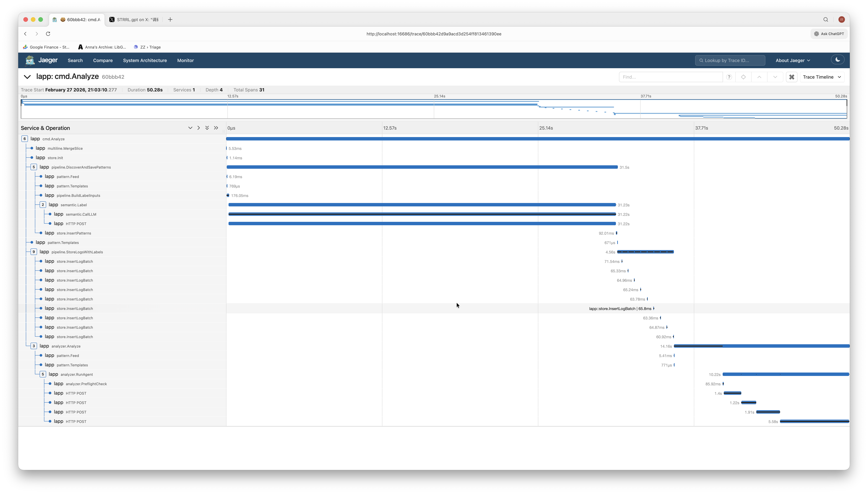The image size is (868, 494).
Task: Click the minimap timeline at 25.14s marker
Action: point(434,109)
